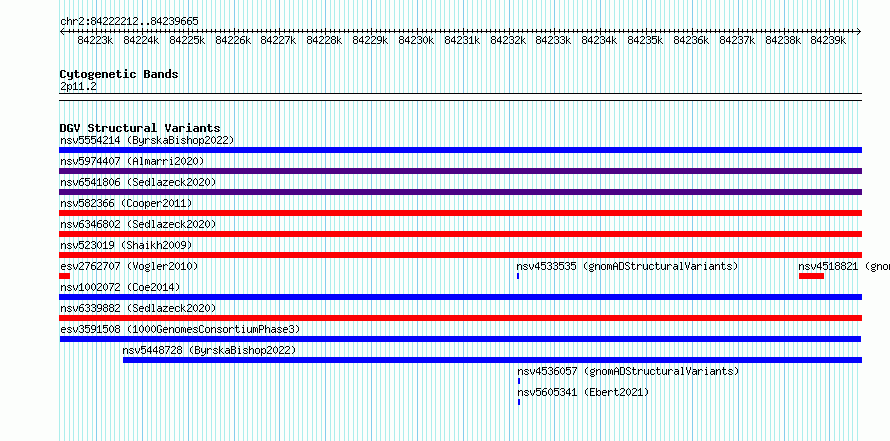This screenshot has height=441, width=890.
Task: Click the red bar under nsv523019
Action: [460, 255]
